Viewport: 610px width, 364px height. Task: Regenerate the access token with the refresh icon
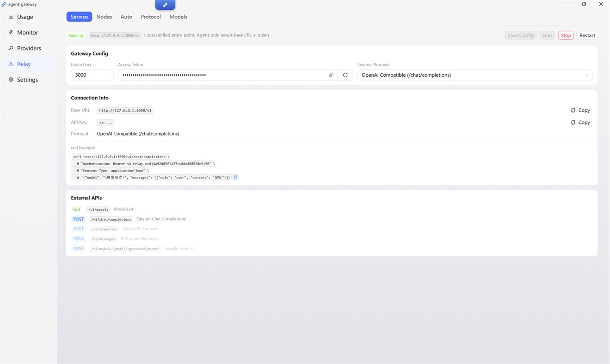(x=345, y=75)
